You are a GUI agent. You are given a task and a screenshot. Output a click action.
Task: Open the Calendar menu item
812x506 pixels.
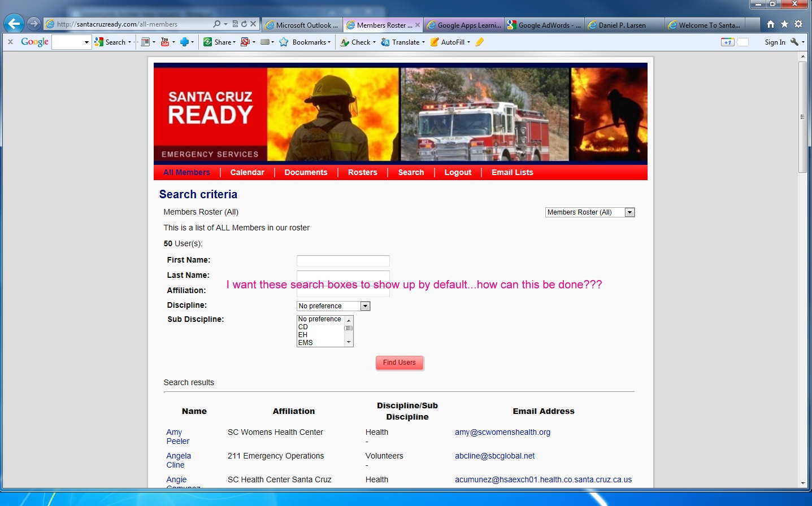coord(247,172)
